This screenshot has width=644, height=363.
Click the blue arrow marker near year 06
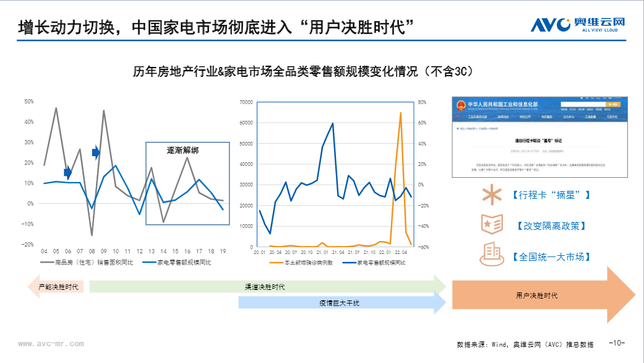(68, 172)
